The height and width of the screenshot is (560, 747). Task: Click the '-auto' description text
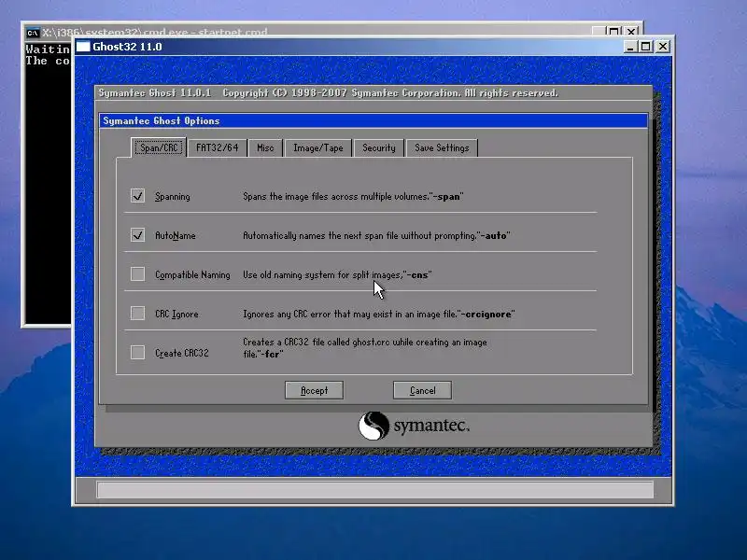376,235
